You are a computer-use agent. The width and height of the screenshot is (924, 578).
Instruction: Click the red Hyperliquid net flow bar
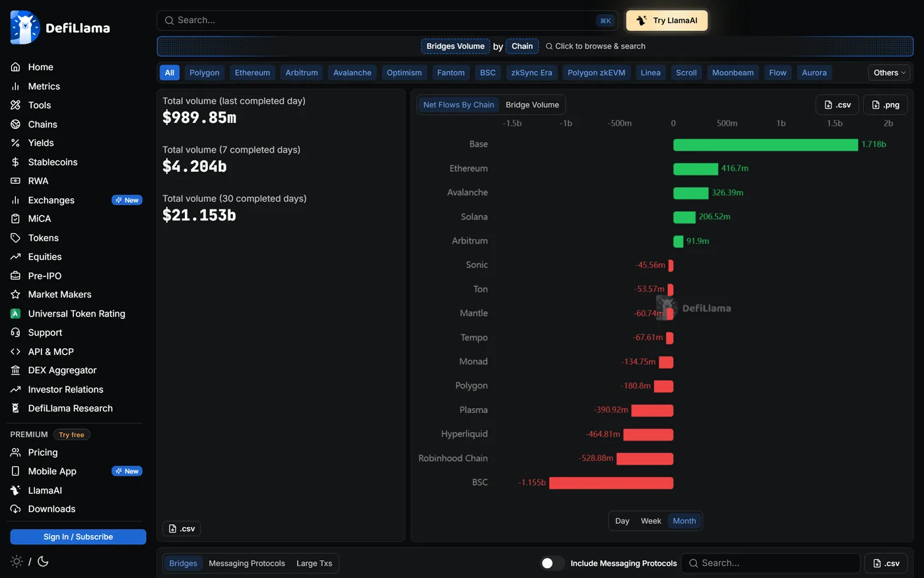click(x=648, y=435)
